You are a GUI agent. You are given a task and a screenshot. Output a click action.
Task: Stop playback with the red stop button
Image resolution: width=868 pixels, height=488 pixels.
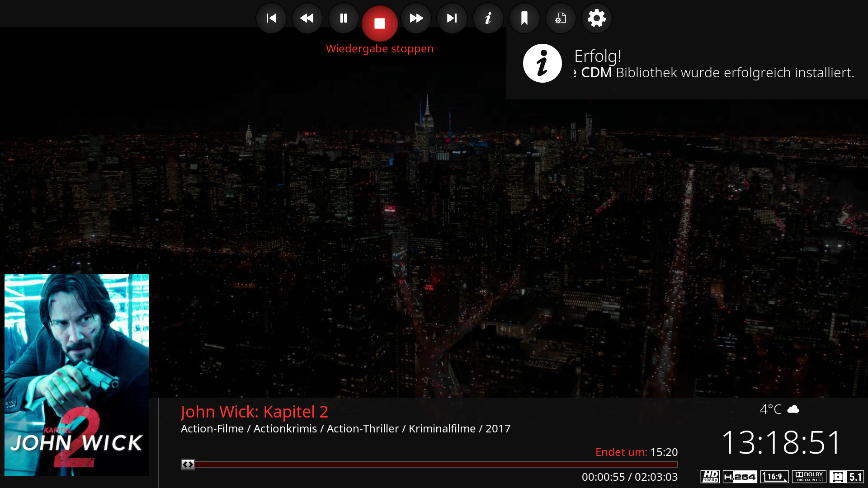tap(380, 23)
